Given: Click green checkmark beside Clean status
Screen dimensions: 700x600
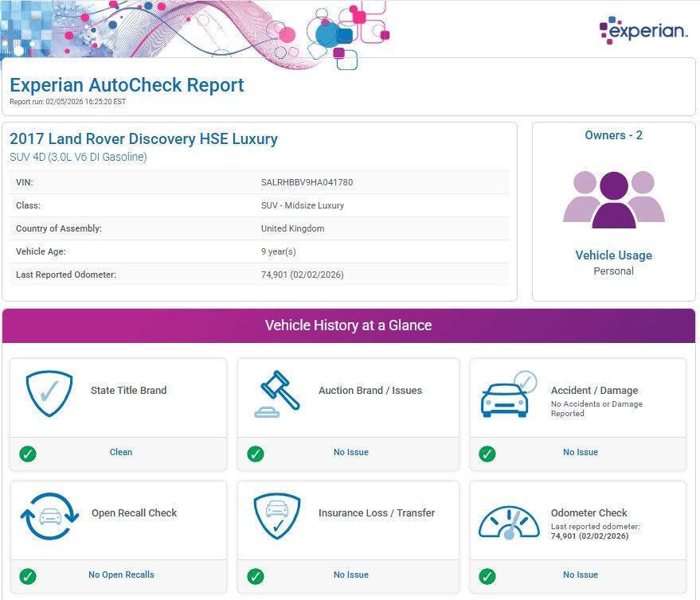Looking at the screenshot, I should pos(28,454).
